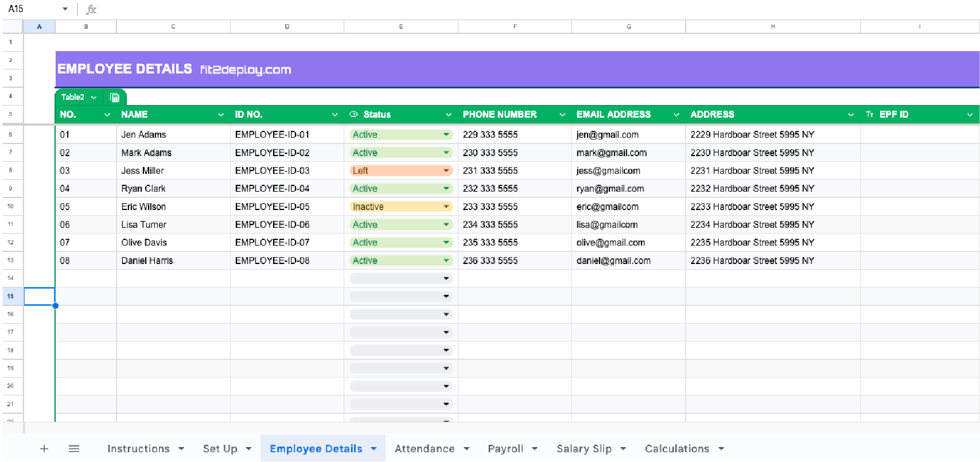
Task: Select the Mark Adams name cell
Action: point(173,153)
